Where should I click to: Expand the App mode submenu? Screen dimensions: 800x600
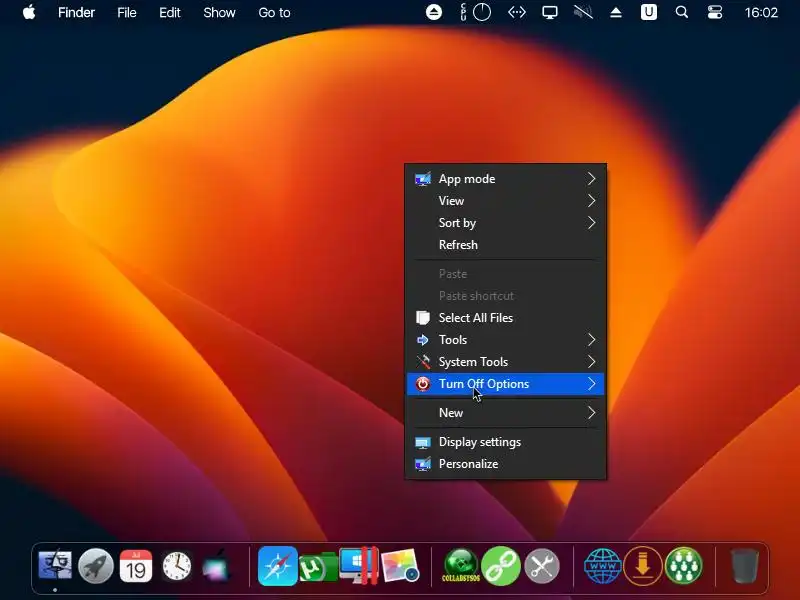tap(505, 179)
